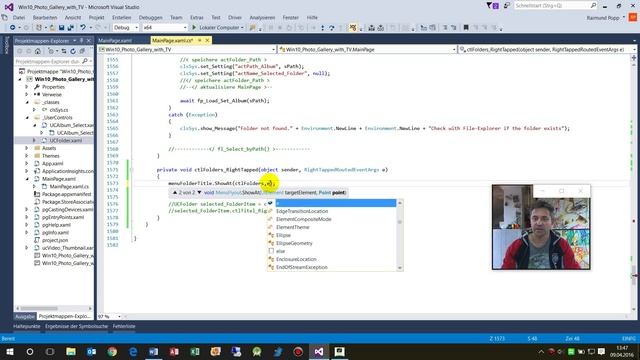The image size is (640, 360).
Task: Open the 97 % zoom level dropdown
Action: tap(109, 316)
